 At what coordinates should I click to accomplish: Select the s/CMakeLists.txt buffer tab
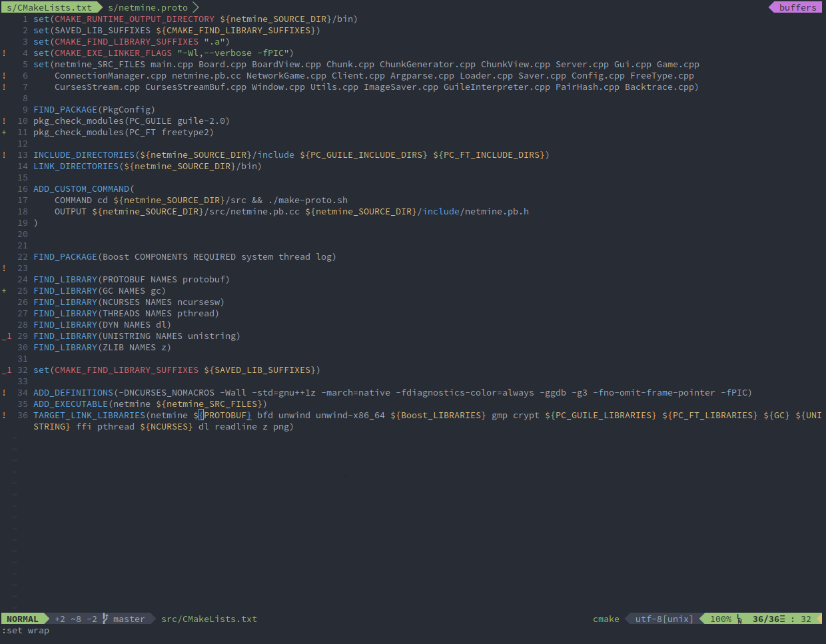pyautogui.click(x=49, y=7)
